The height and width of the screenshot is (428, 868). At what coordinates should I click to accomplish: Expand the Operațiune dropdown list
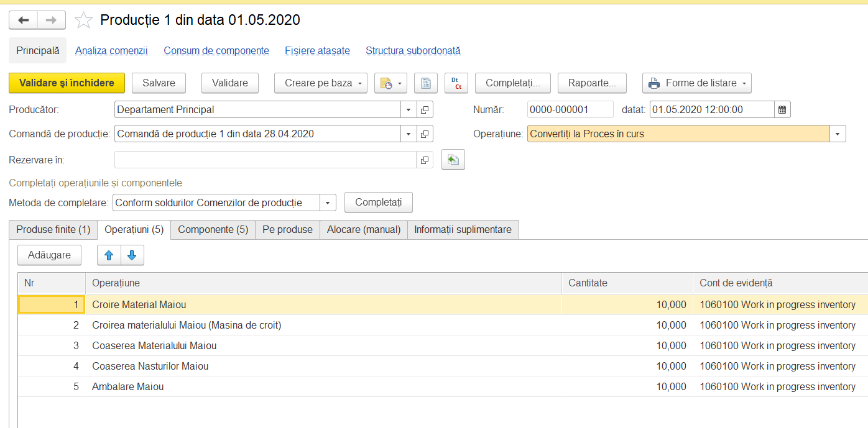coord(838,134)
